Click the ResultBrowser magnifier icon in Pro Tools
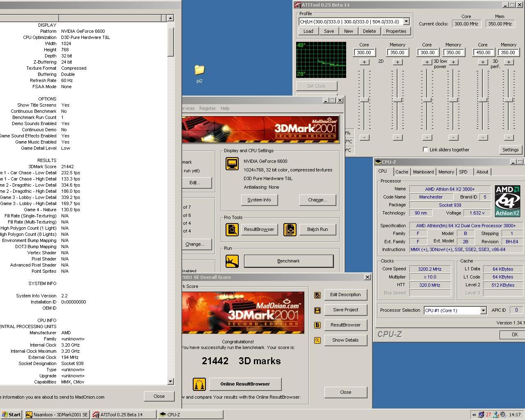525x420 pixels. tap(232, 229)
